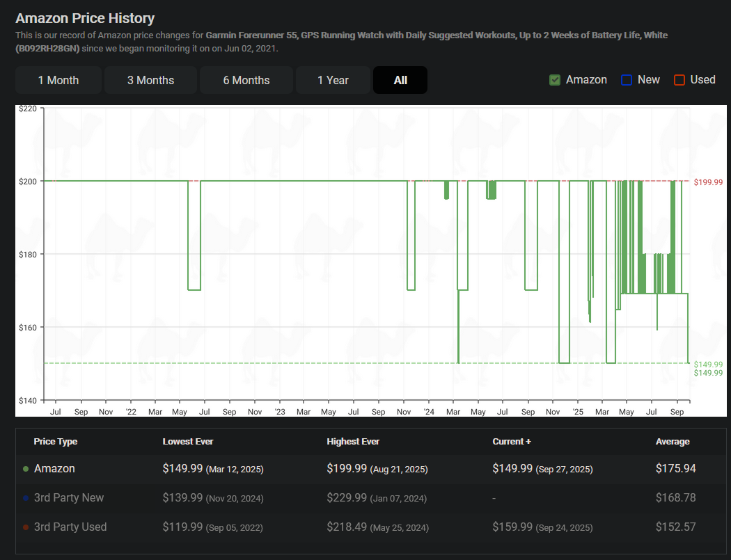Click the red dot beside 3rd Party Used
This screenshot has height=560, width=731.
(26, 527)
